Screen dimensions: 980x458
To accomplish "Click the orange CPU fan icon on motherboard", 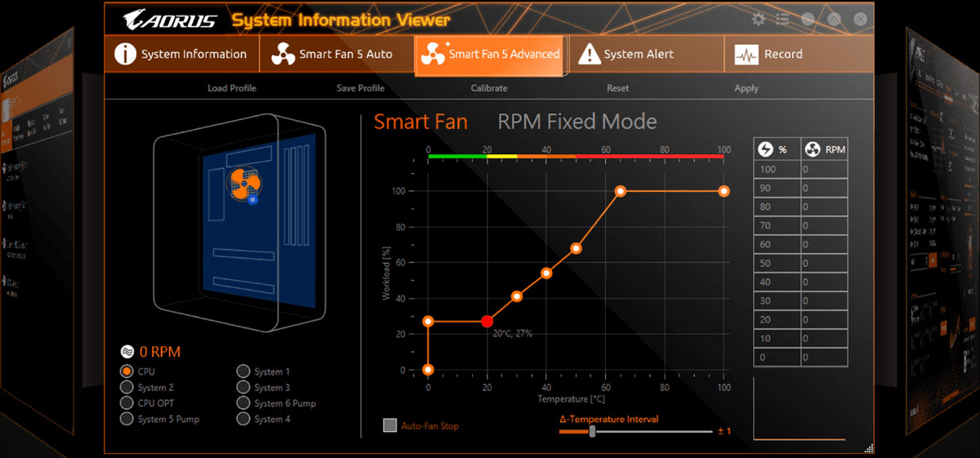I will click(244, 182).
